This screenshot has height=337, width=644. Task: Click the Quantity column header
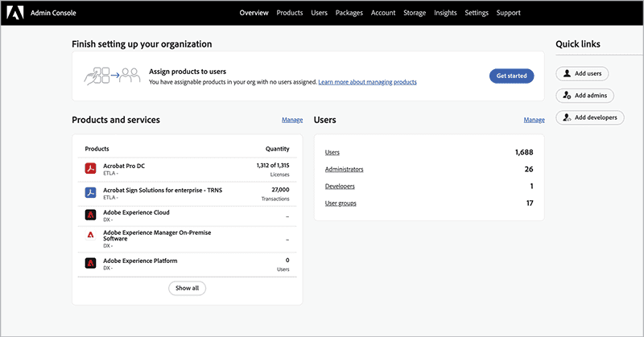(x=277, y=149)
